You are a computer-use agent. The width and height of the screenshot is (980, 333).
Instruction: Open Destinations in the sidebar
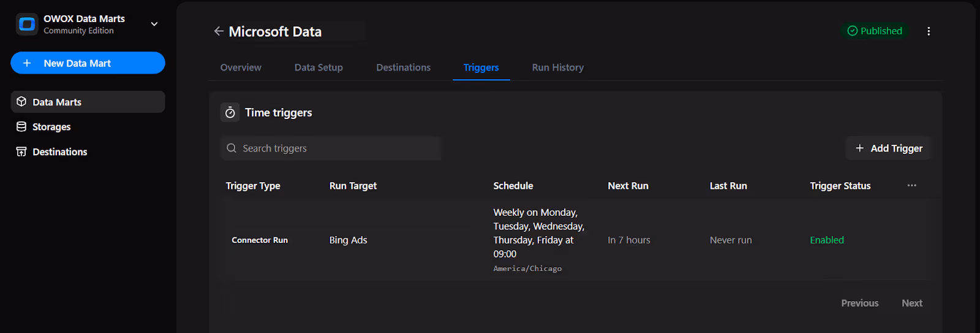tap(88, 151)
